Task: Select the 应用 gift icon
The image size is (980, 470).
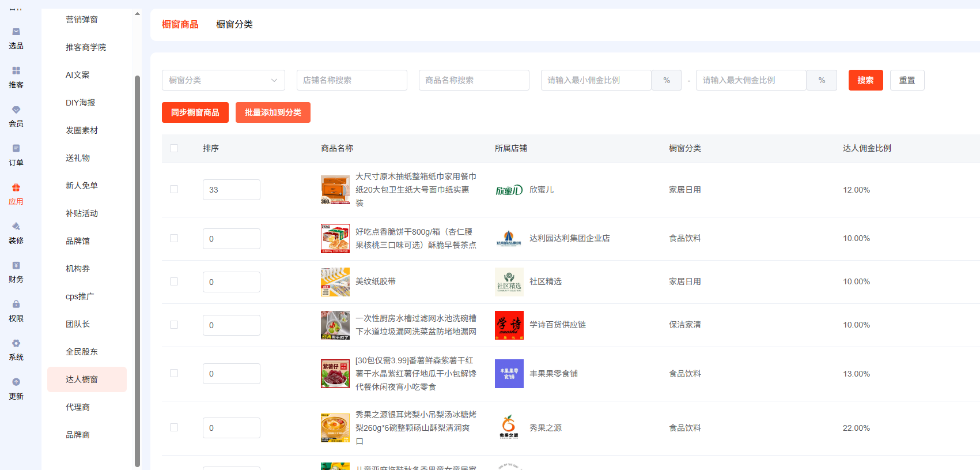Action: (x=16, y=188)
